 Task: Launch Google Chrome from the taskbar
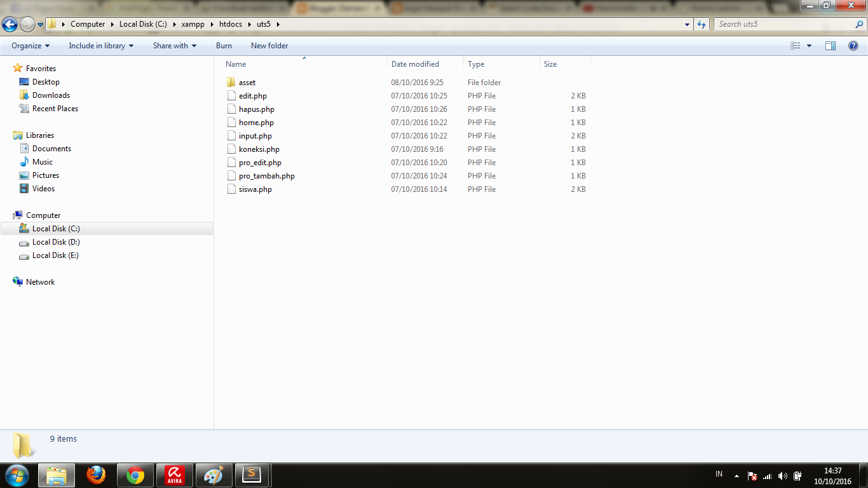click(x=135, y=475)
